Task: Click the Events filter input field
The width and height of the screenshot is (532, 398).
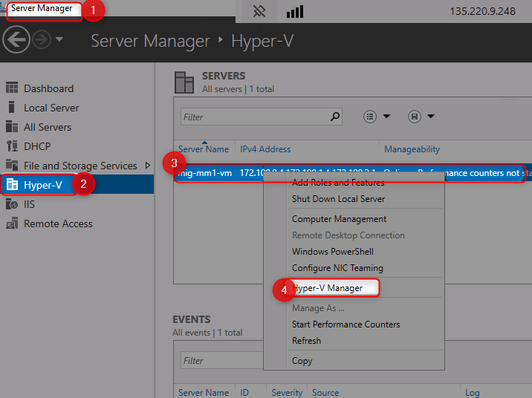Action: [x=222, y=360]
